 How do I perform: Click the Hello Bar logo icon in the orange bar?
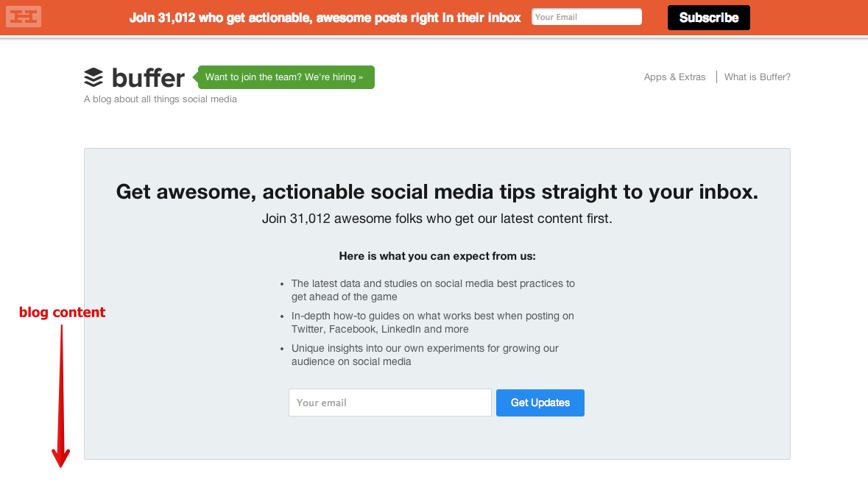click(x=24, y=16)
